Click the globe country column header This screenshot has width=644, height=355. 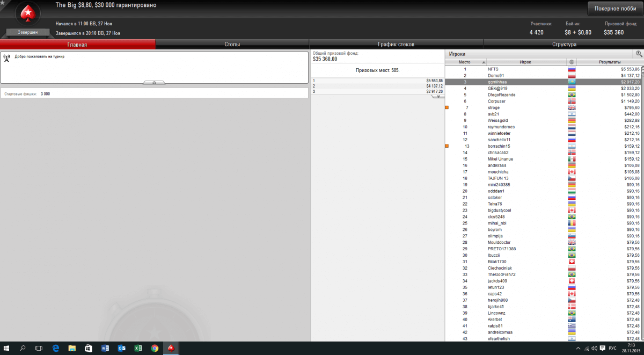572,62
